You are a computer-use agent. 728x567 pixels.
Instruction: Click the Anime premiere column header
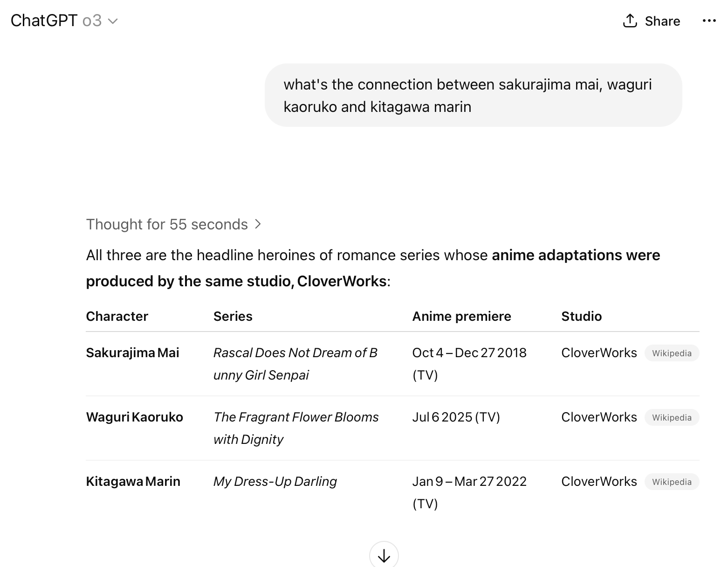coord(461,316)
